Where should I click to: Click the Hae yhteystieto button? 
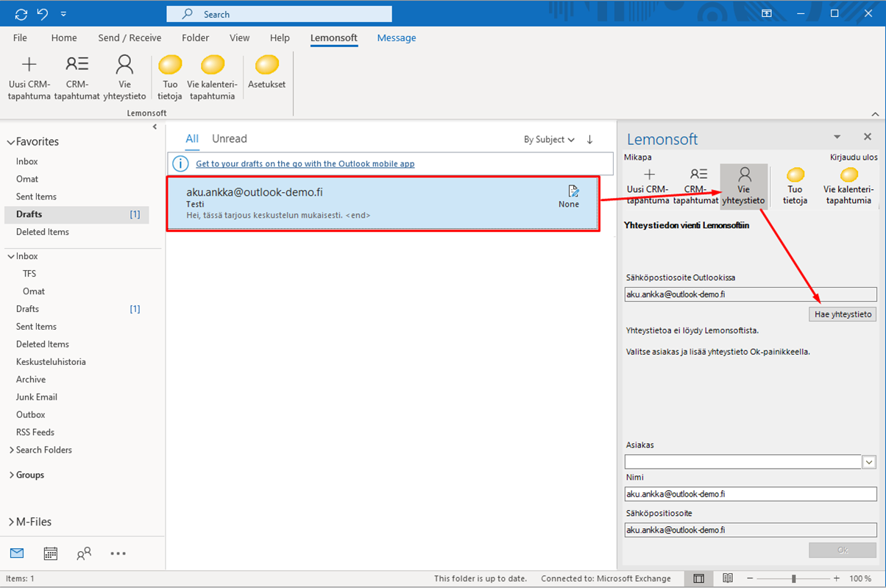pyautogui.click(x=843, y=314)
